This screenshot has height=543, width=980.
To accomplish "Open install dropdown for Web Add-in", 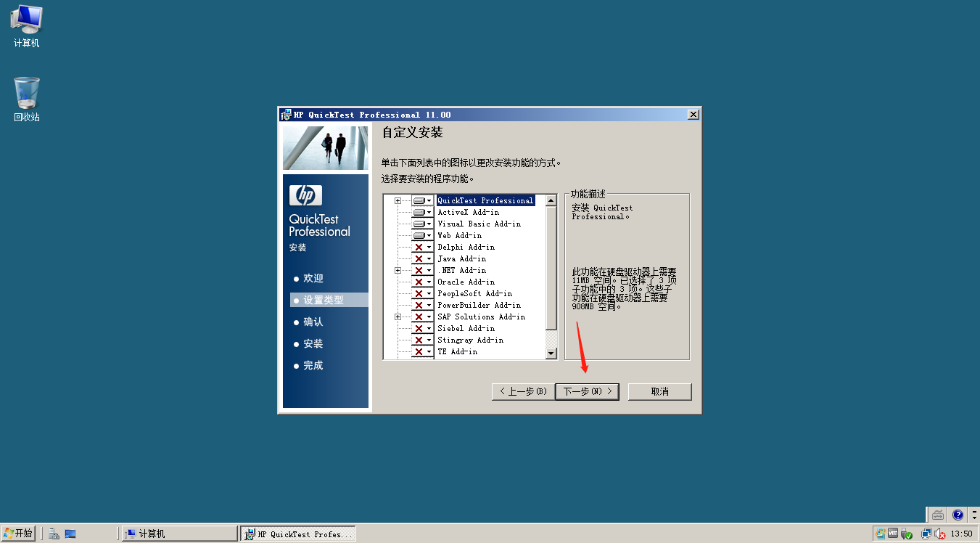I will (422, 235).
